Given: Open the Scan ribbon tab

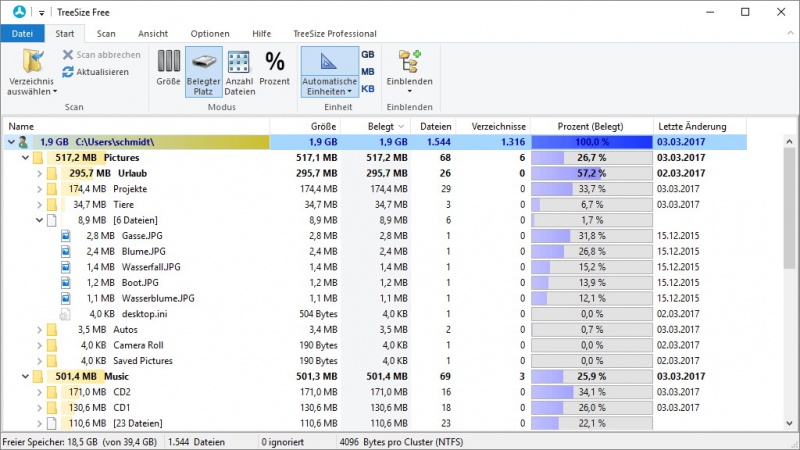Looking at the screenshot, I should tap(106, 34).
